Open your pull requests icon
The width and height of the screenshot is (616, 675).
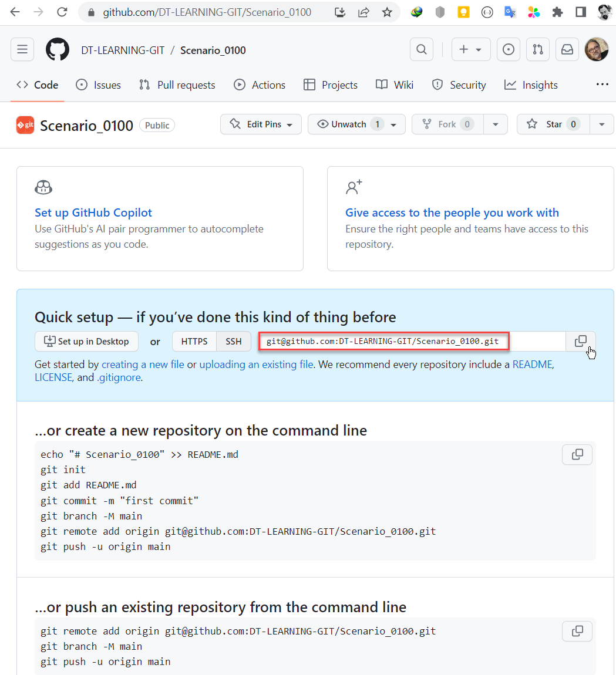coord(537,49)
